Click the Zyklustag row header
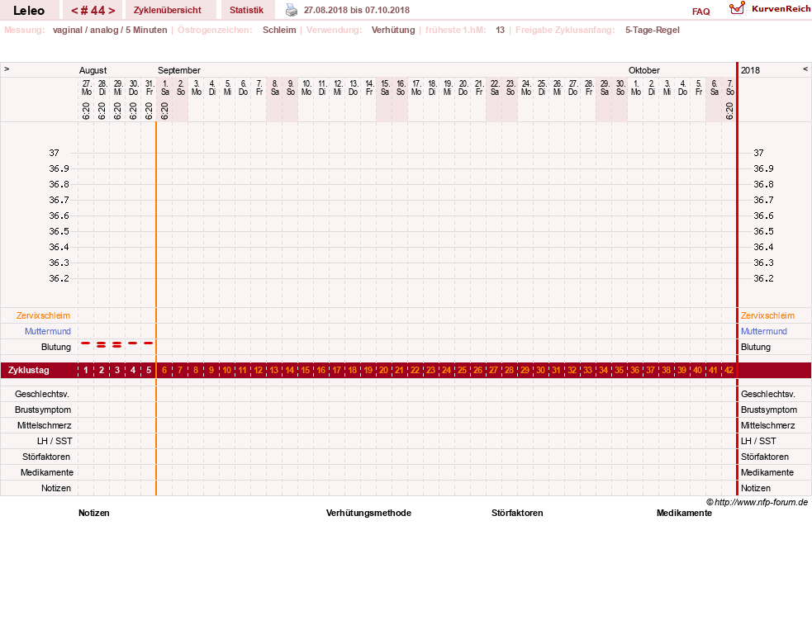812x644 pixels. [x=28, y=370]
